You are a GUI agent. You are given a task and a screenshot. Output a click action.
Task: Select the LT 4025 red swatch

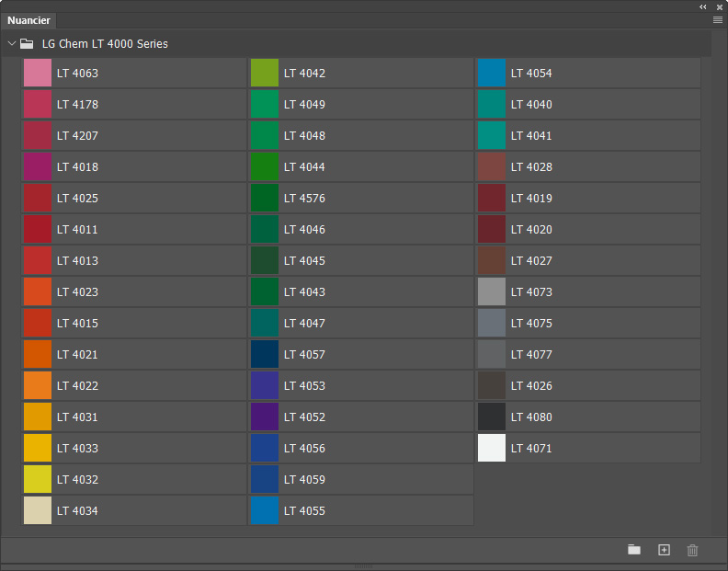pyautogui.click(x=38, y=198)
